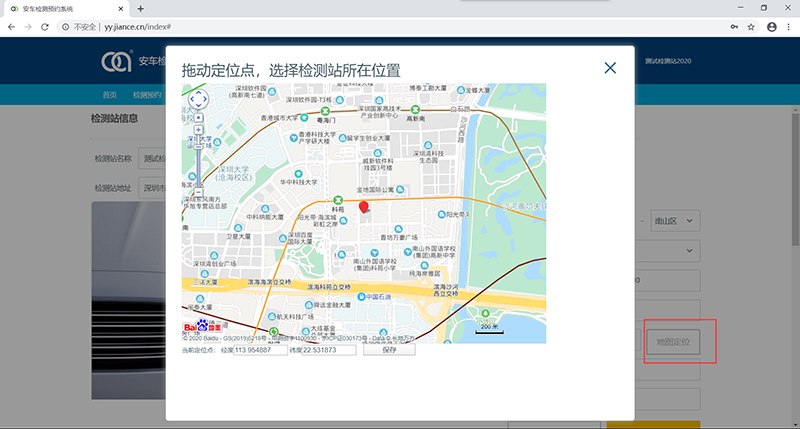Open the Chrome profile avatar menu
This screenshot has height=429, width=800.
tap(771, 27)
